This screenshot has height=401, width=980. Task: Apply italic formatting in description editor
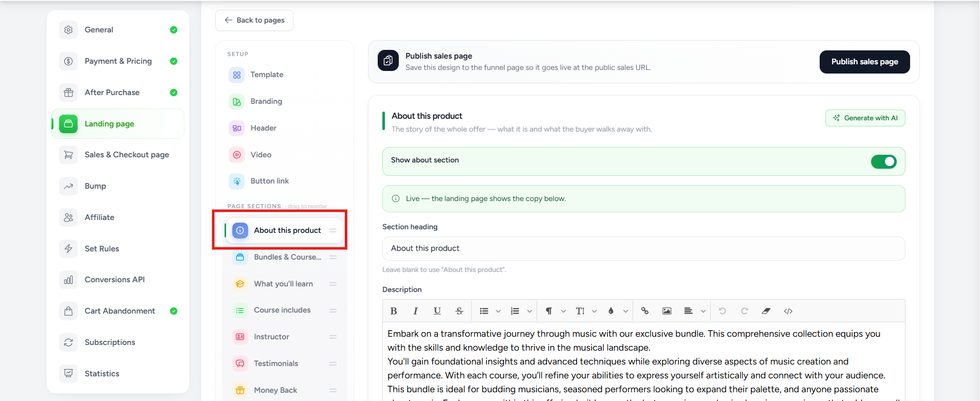415,311
